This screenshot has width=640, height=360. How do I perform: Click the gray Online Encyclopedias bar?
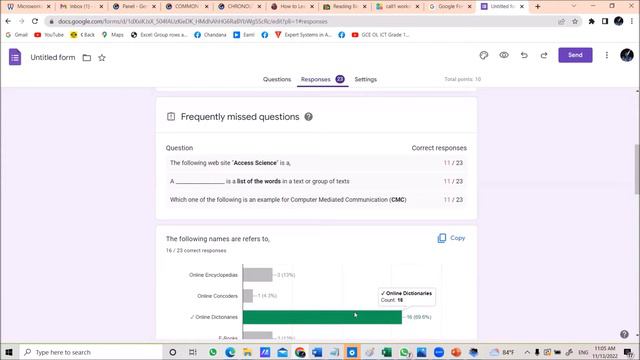[258, 275]
